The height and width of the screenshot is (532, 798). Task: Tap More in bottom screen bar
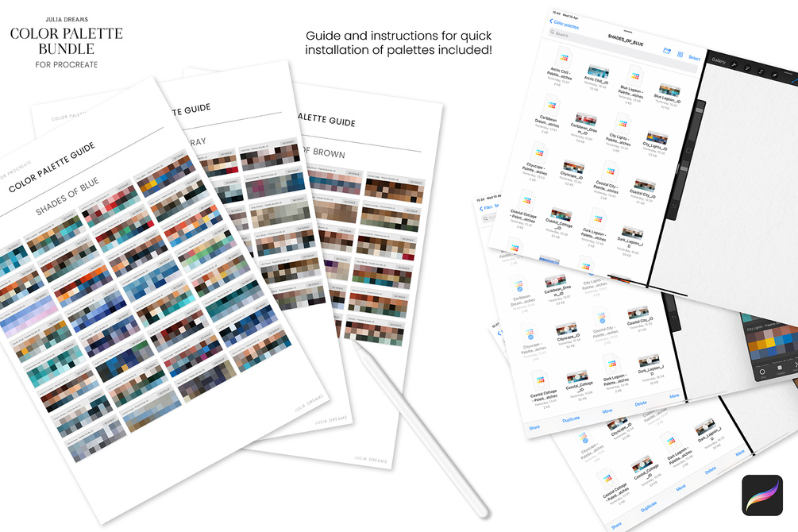click(740, 453)
